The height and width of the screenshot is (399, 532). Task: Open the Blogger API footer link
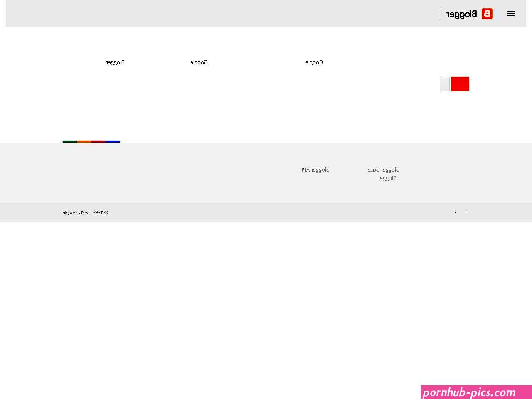315,170
